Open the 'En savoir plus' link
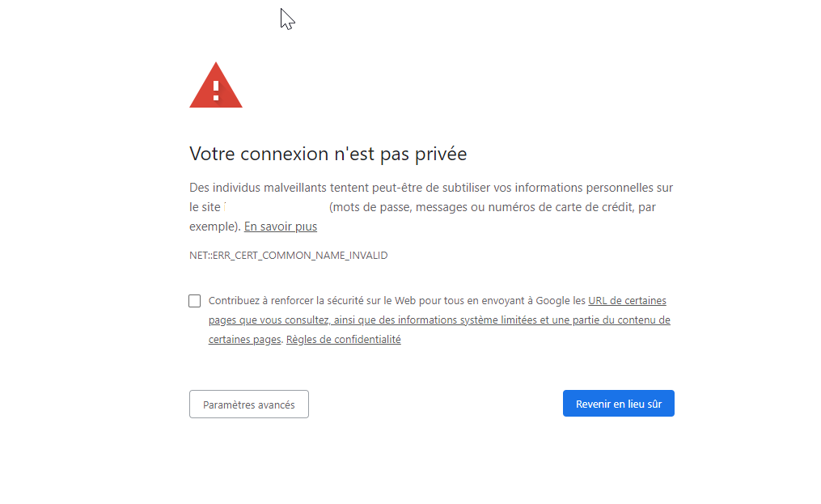Screen dimensions: 821x504 tap(281, 227)
